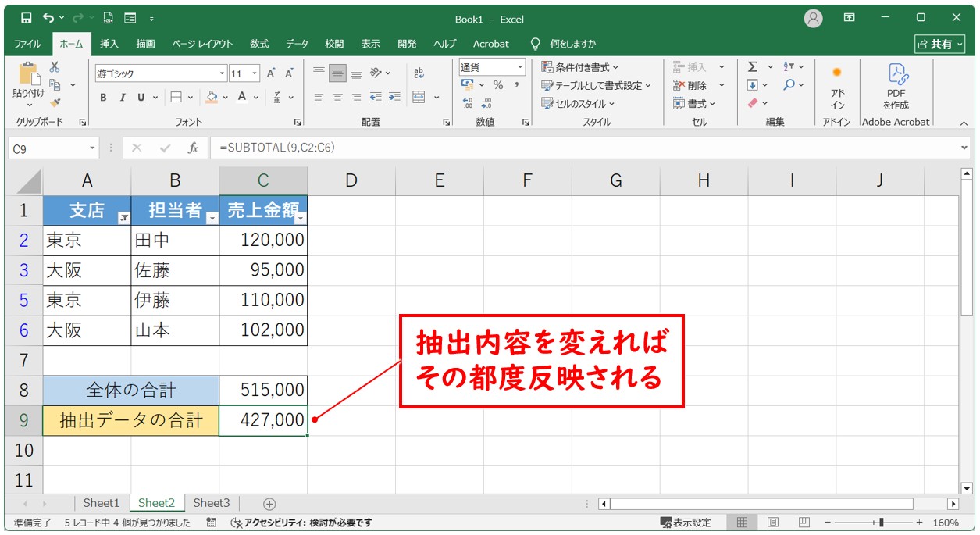Click the Cut scissors icon
The width and height of the screenshot is (980, 535).
pyautogui.click(x=55, y=67)
